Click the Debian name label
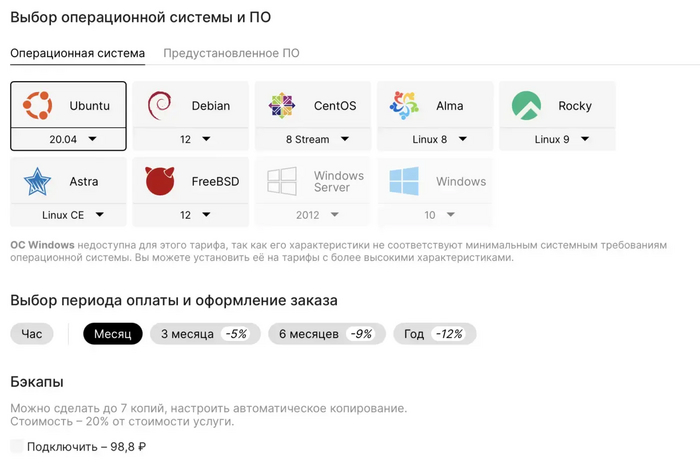 click(x=211, y=106)
